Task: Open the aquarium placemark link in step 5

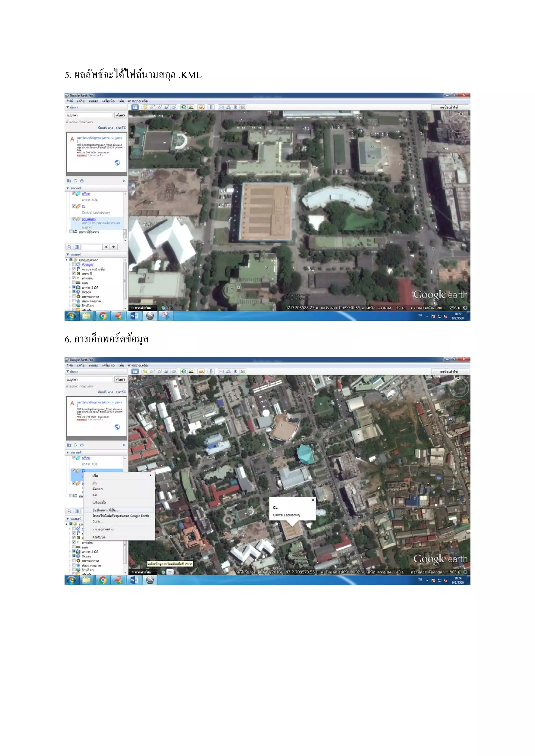Action: pos(88,219)
